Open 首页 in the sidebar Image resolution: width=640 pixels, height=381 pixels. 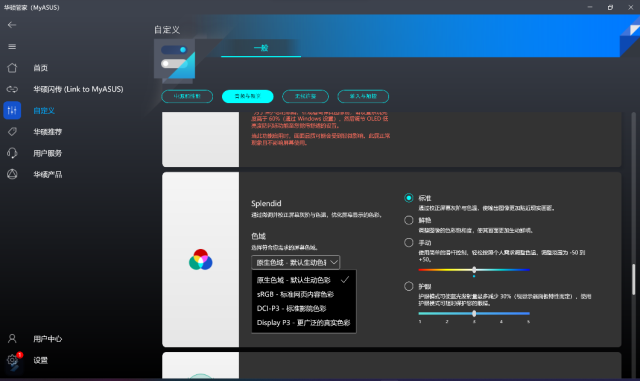(x=40, y=68)
